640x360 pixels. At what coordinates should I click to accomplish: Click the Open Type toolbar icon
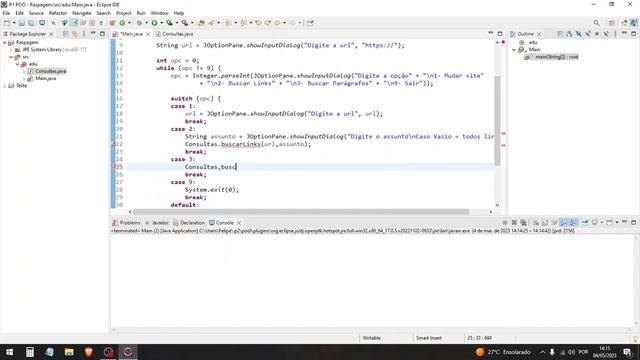pyautogui.click(x=201, y=23)
